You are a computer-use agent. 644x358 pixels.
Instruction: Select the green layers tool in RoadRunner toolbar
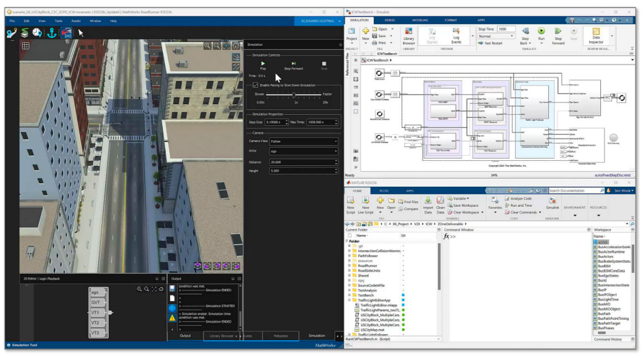click(x=25, y=33)
